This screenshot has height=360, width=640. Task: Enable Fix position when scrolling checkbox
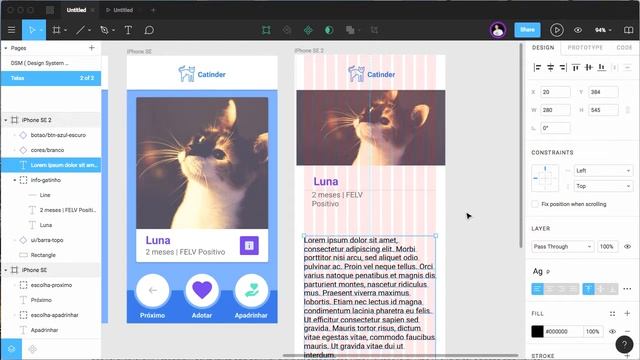point(535,204)
